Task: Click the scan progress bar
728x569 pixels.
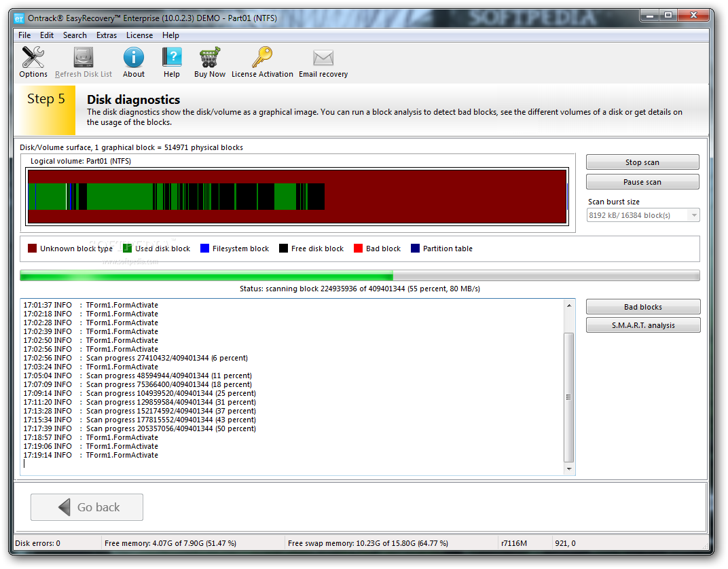Action: (x=360, y=276)
